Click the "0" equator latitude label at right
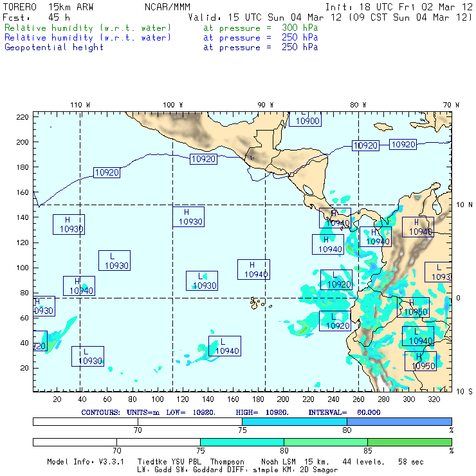The width and height of the screenshot is (476, 476). tap(458, 298)
